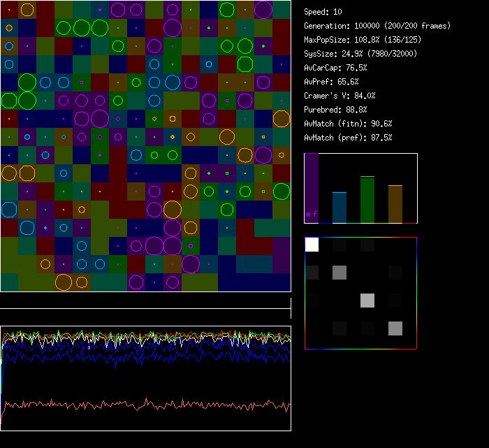Click the green bar in the bar chart
The image size is (489, 448).
[367, 200]
